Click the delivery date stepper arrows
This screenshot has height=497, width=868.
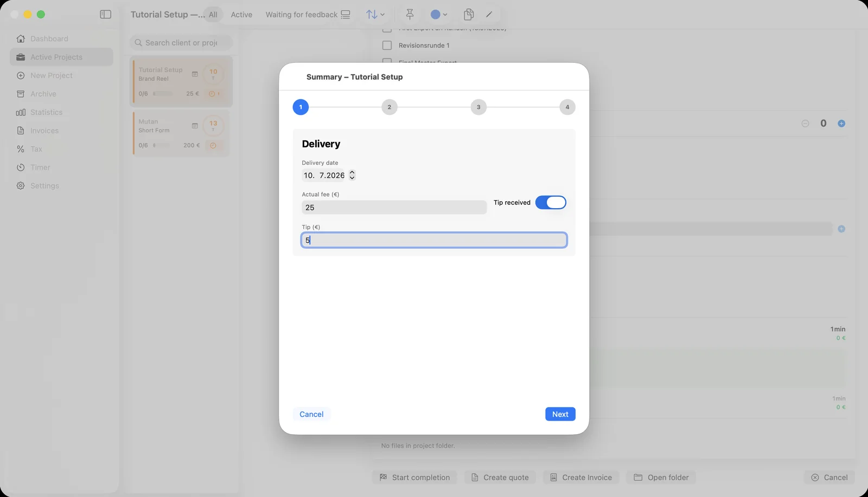pos(352,175)
